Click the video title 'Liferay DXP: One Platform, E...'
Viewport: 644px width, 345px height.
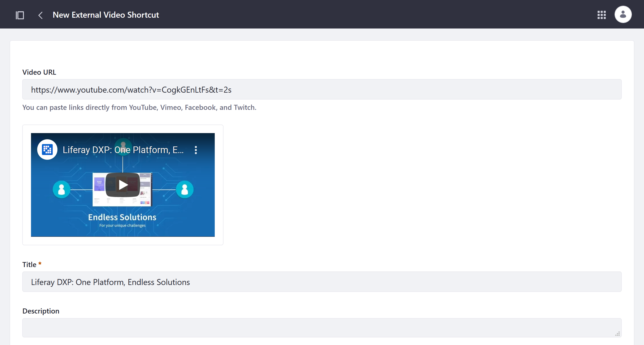[123, 150]
